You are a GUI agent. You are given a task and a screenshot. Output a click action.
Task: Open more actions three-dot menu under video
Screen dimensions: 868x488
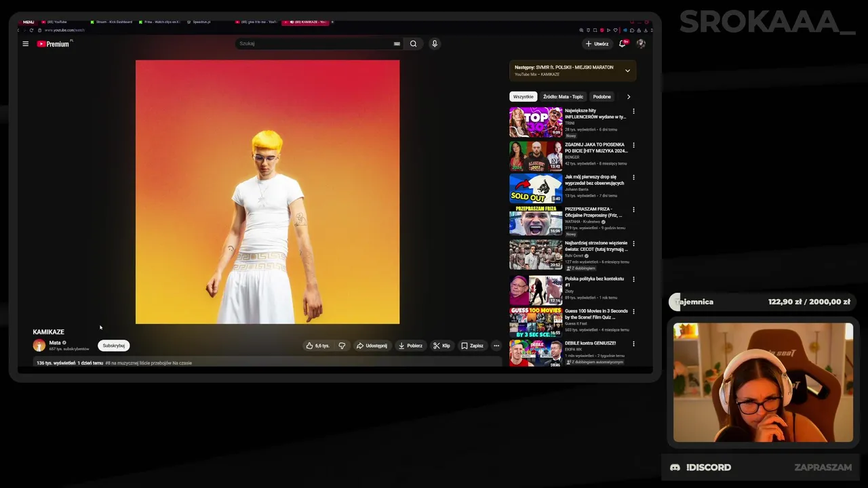coord(496,346)
